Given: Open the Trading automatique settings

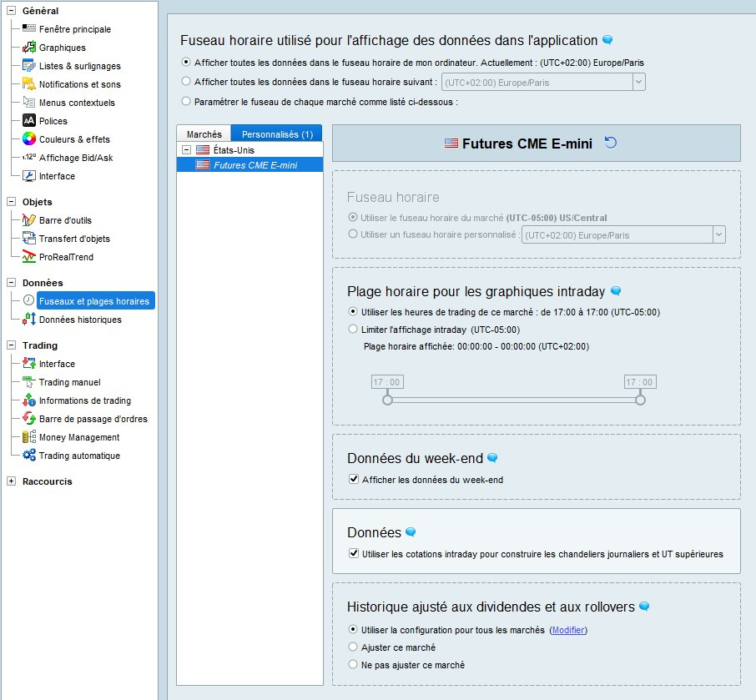Looking at the screenshot, I should pos(79,456).
